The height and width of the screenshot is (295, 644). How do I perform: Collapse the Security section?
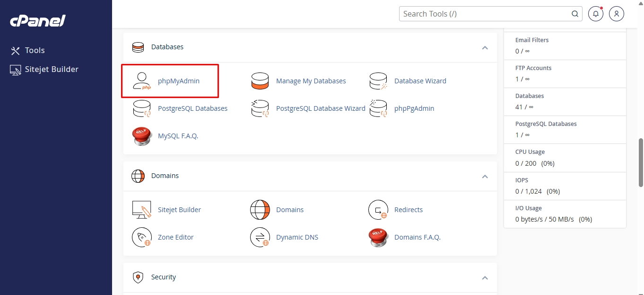485,278
